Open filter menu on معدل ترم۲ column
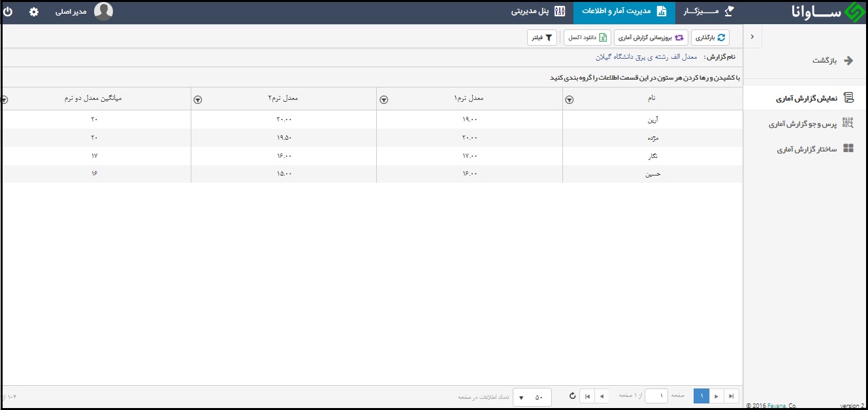Viewport: 868px width, 410px height. point(198,100)
